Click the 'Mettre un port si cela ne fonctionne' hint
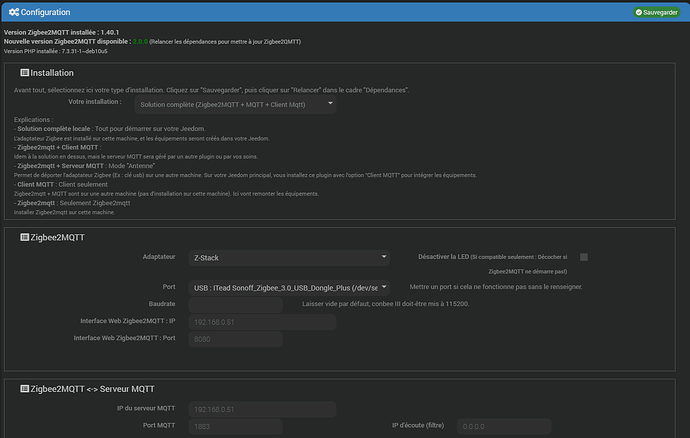 [496, 287]
